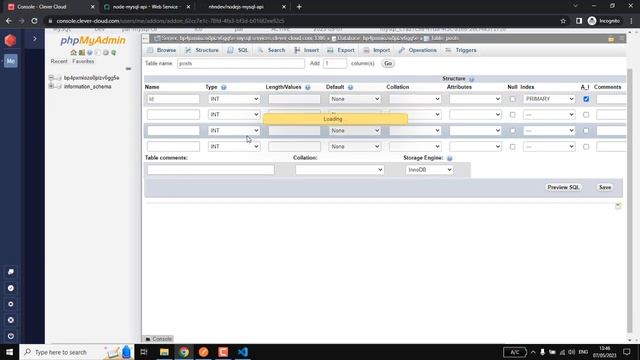Toggle A_I checkbox in fourth column row
This screenshot has width=640, height=360.
[586, 147]
